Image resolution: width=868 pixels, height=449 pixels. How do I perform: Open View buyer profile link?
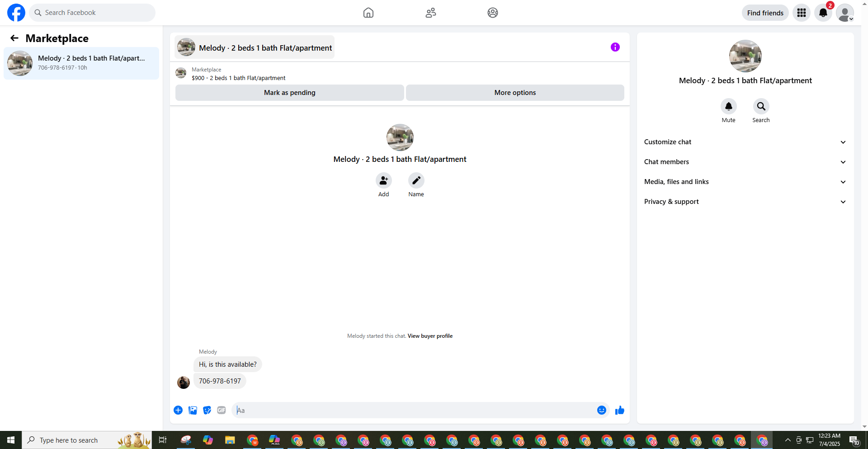coord(430,336)
